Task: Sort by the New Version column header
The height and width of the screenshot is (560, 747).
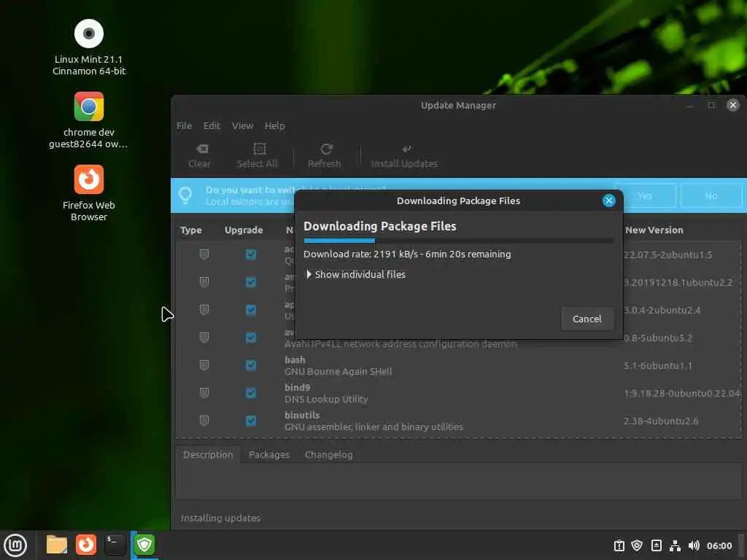Action: coord(654,230)
